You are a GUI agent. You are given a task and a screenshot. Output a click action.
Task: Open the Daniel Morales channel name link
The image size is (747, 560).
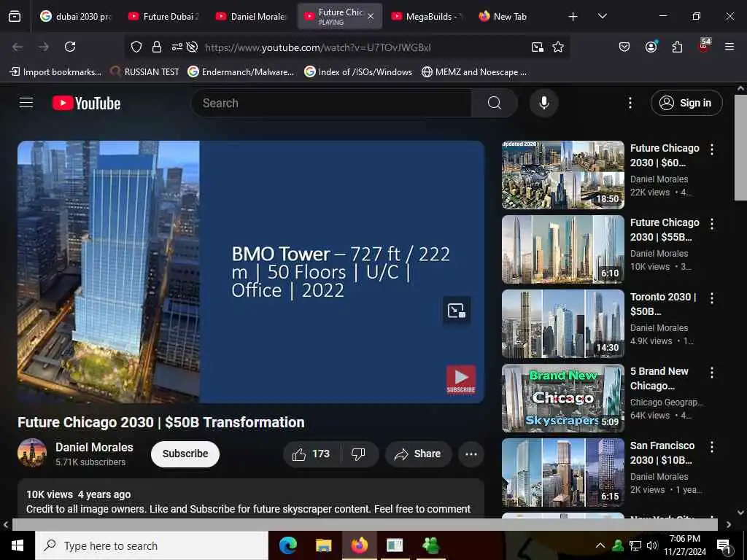[94, 447]
